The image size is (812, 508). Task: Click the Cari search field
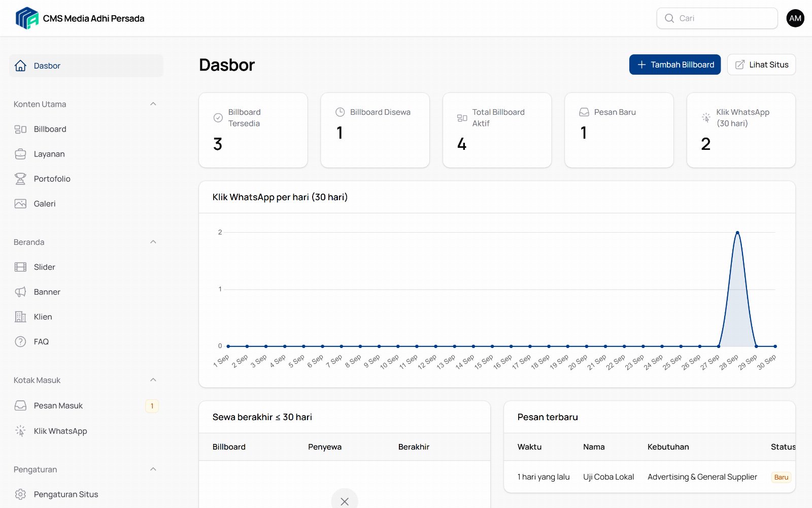click(x=717, y=18)
